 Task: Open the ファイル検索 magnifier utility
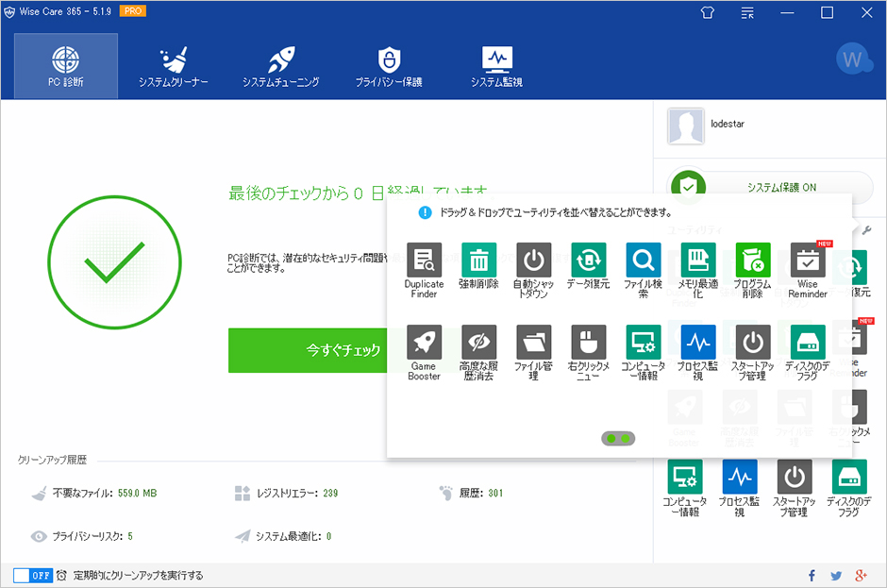coord(644,260)
